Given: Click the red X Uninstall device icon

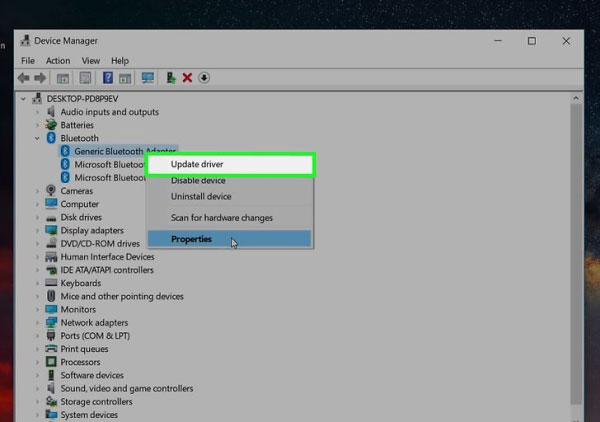Looking at the screenshot, I should 187,78.
